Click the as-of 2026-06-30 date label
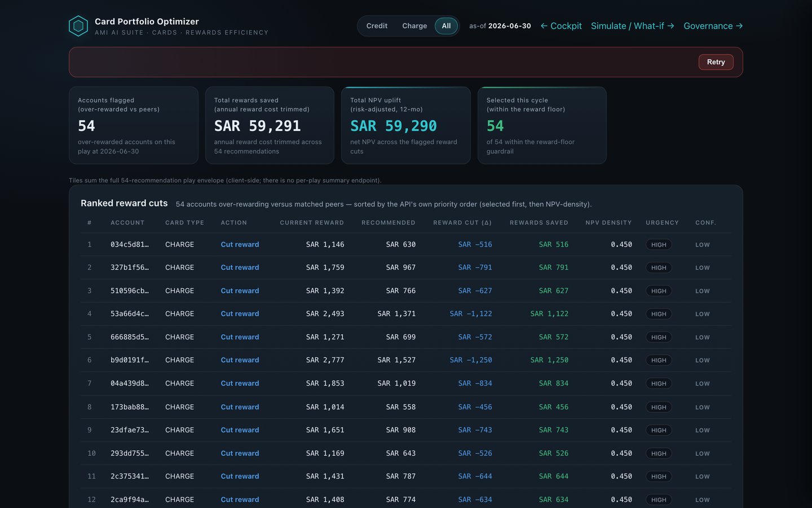This screenshot has width=812, height=508. pos(500,26)
